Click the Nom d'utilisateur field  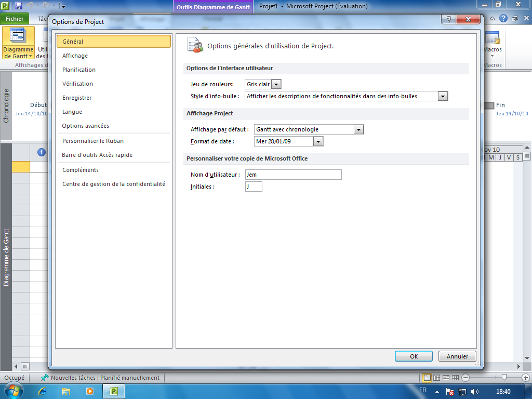293,175
